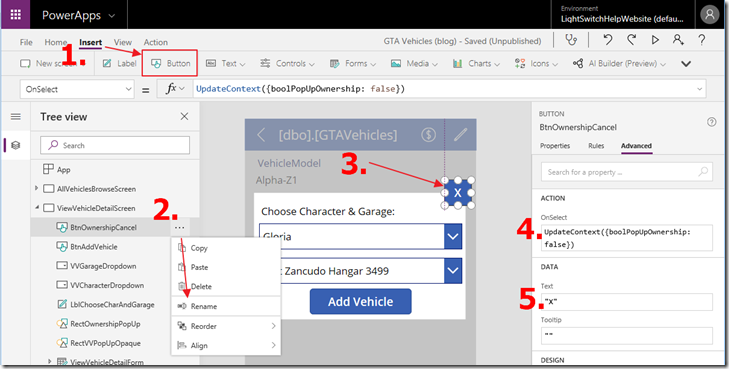The height and width of the screenshot is (369, 729).
Task: Preview the app with the play icon
Action: click(655, 40)
